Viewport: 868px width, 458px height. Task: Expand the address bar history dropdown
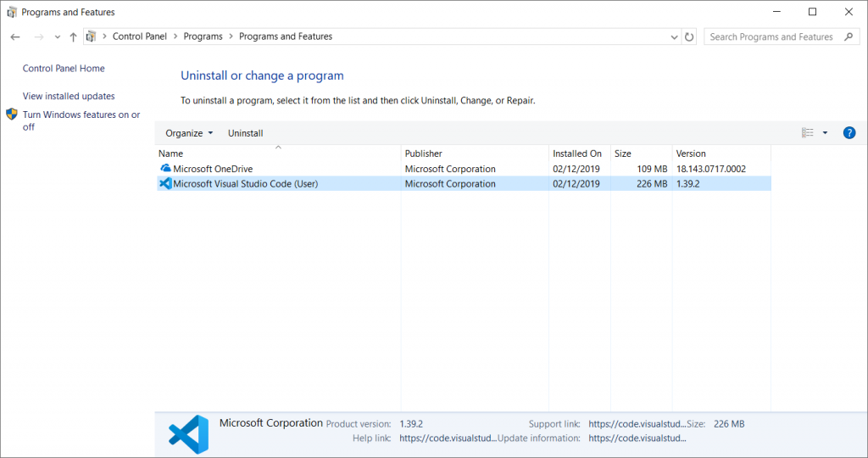click(x=674, y=37)
